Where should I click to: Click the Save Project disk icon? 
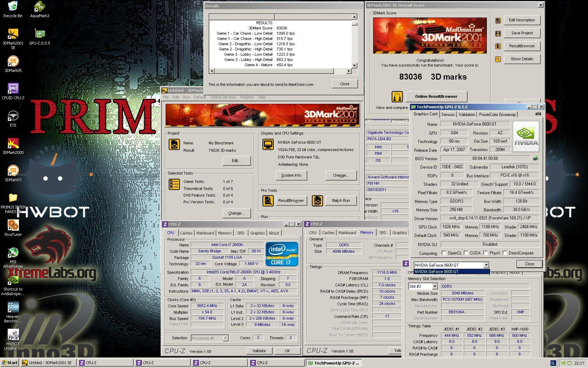498,34
